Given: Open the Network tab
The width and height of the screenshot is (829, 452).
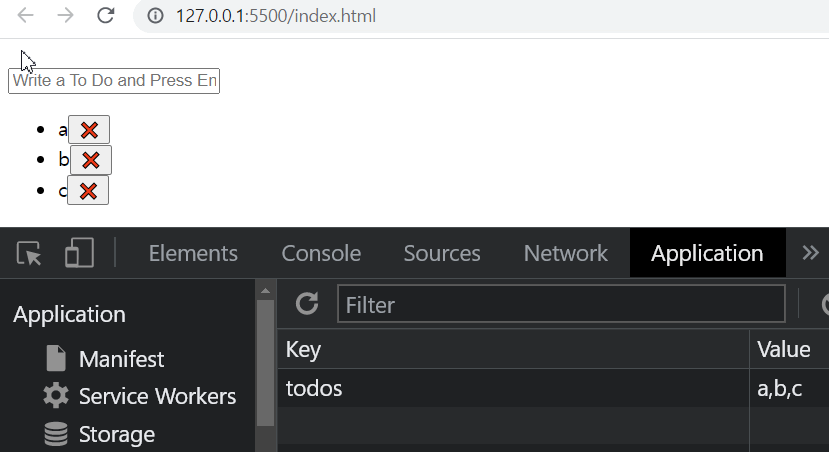Looking at the screenshot, I should [565, 253].
